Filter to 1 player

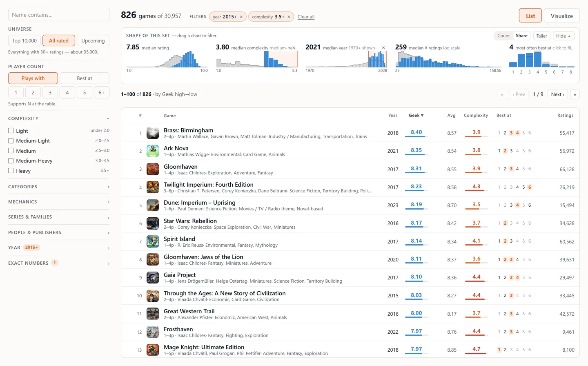tap(16, 92)
